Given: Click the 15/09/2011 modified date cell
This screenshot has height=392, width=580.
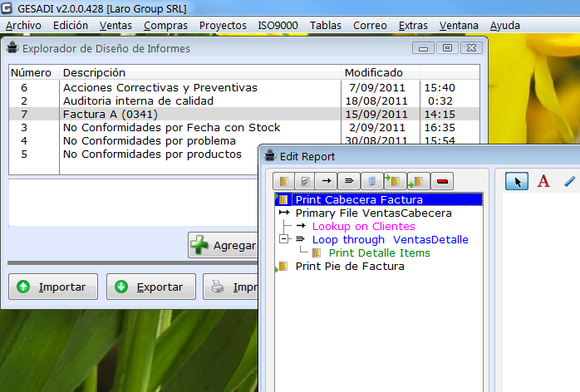Looking at the screenshot, I should 376,115.
